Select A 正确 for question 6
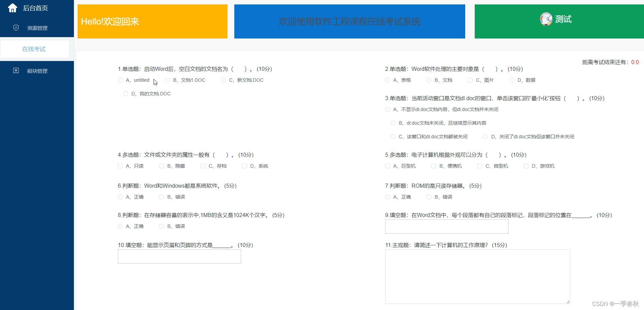Image resolution: width=644 pixels, height=310 pixels. 120,197
